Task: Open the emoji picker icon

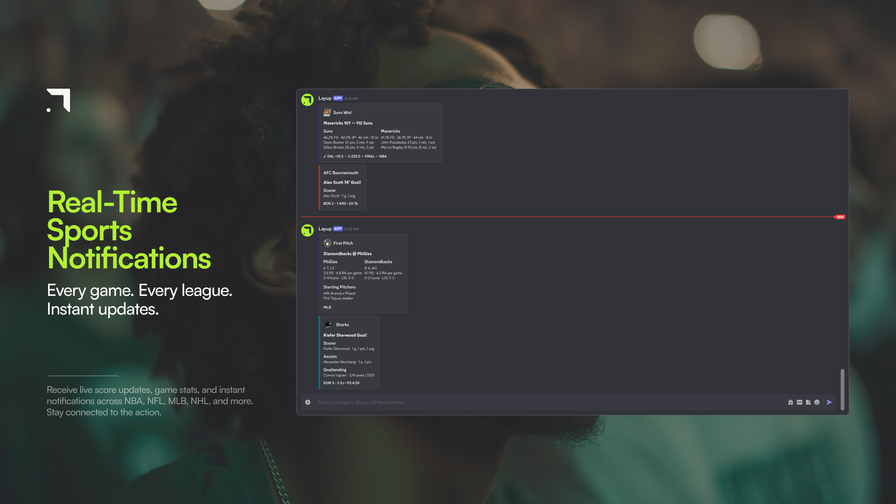Action: [817, 402]
